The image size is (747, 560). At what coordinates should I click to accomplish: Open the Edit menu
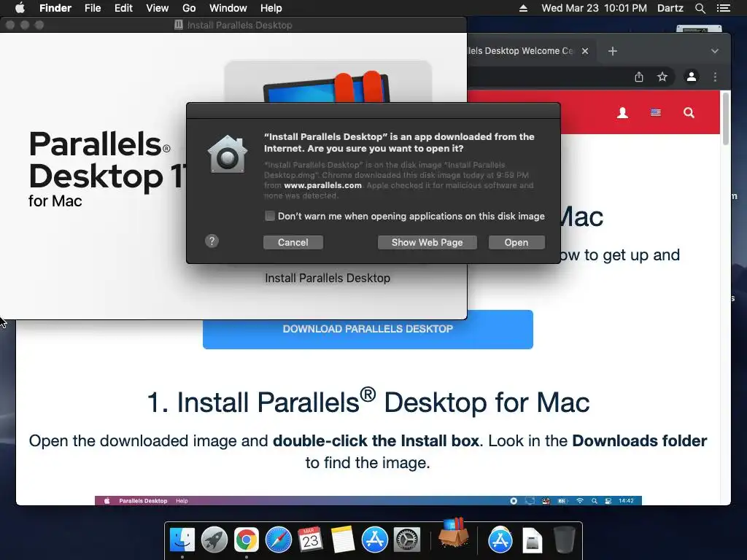point(123,8)
